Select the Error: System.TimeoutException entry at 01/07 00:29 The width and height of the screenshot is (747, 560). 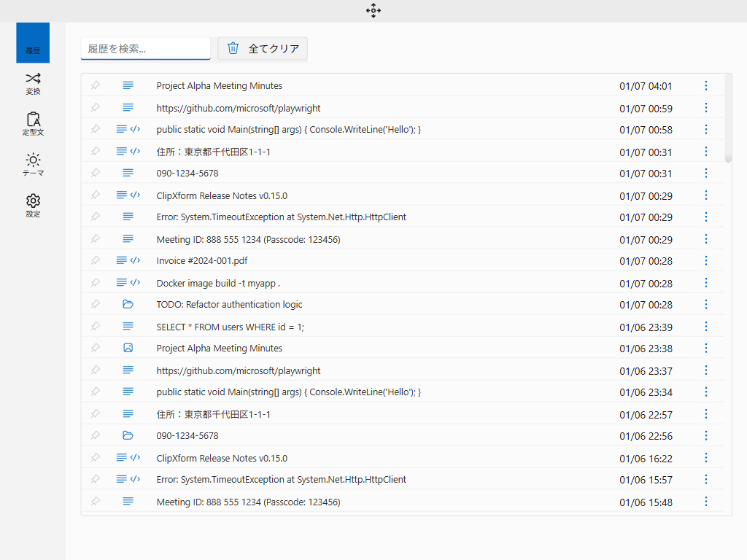tap(281, 217)
